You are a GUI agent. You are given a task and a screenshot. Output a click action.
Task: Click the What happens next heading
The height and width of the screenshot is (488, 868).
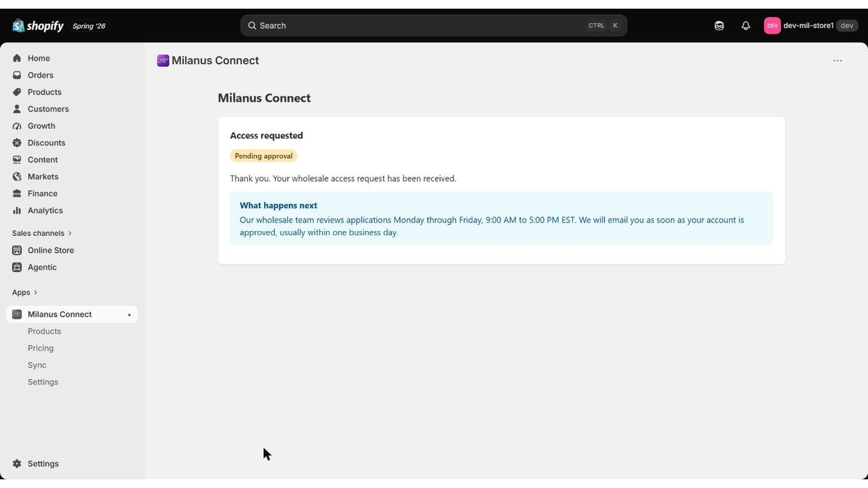(x=278, y=206)
